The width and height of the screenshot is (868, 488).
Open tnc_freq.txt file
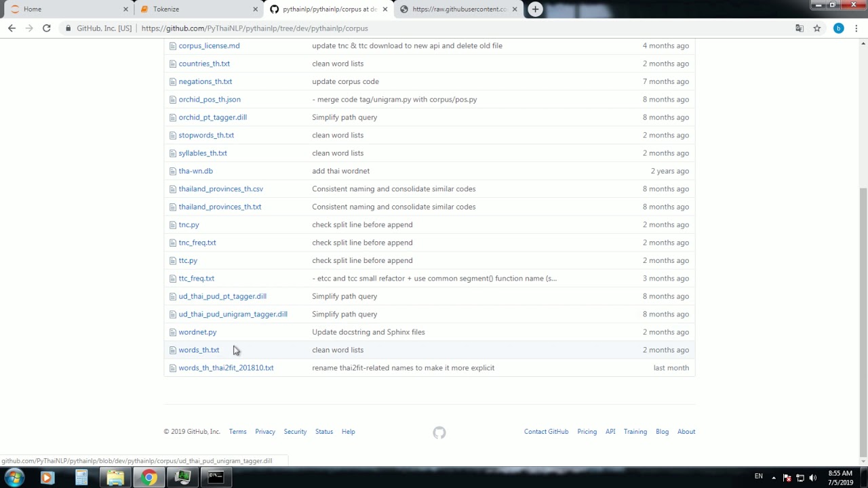pos(197,243)
